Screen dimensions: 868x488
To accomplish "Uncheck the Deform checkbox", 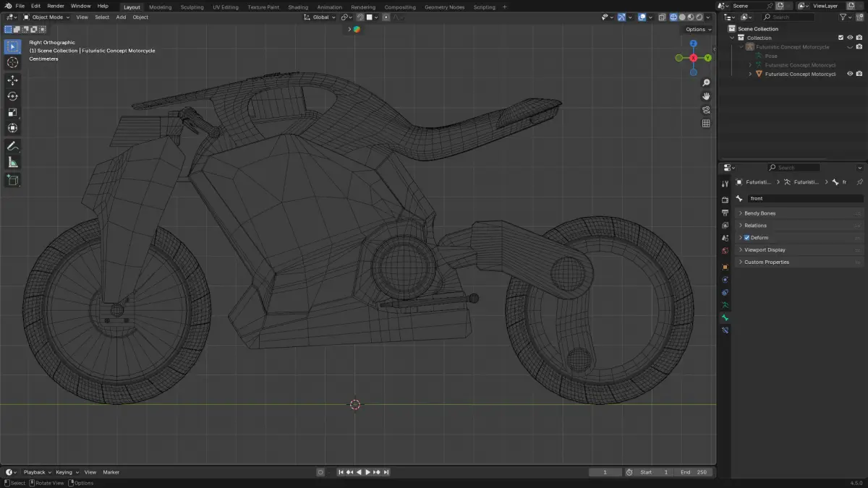I will click(x=746, y=238).
